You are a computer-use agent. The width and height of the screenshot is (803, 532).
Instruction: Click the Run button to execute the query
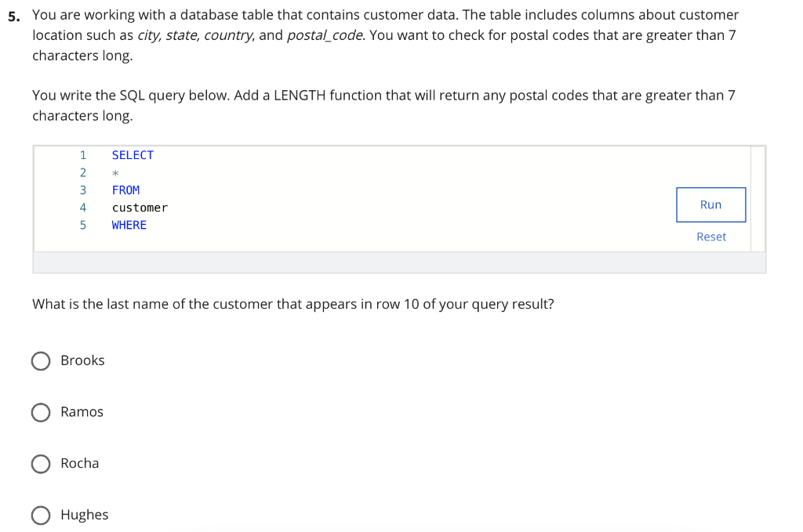tap(710, 204)
